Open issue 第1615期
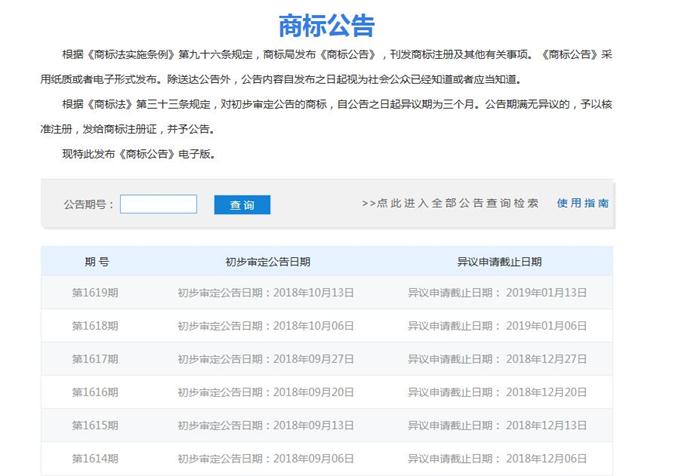 [x=95, y=425]
